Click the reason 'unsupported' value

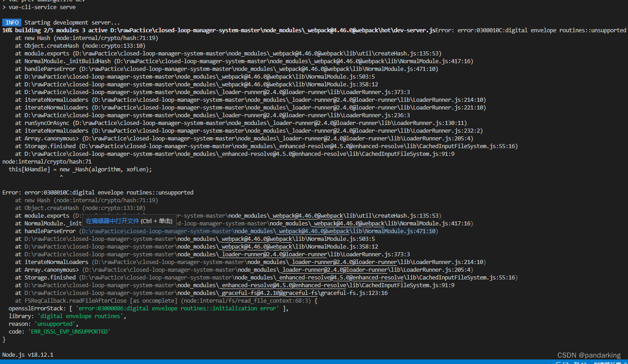[x=55, y=324]
